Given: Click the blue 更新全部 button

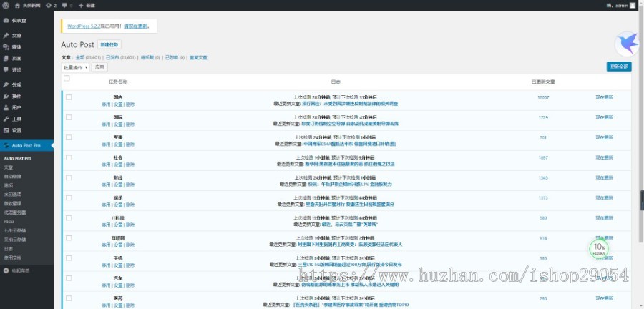Looking at the screenshot, I should pos(619,67).
